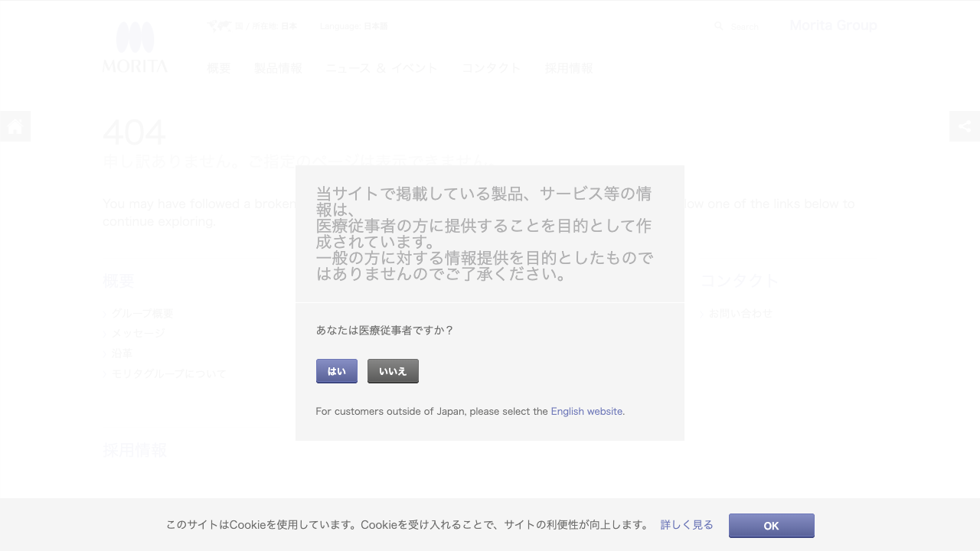980x551 pixels.
Task: Open the share icon on right edge
Action: tap(964, 126)
